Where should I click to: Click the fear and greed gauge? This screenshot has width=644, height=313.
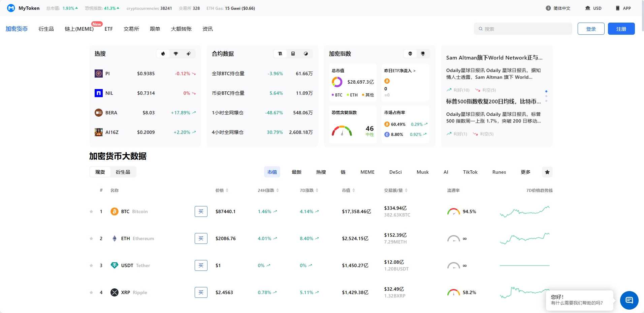click(343, 130)
